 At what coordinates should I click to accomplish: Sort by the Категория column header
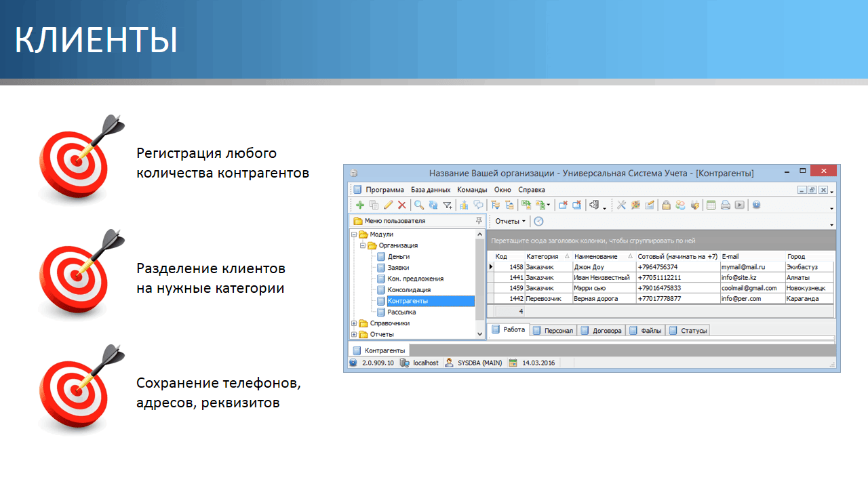[x=542, y=256]
